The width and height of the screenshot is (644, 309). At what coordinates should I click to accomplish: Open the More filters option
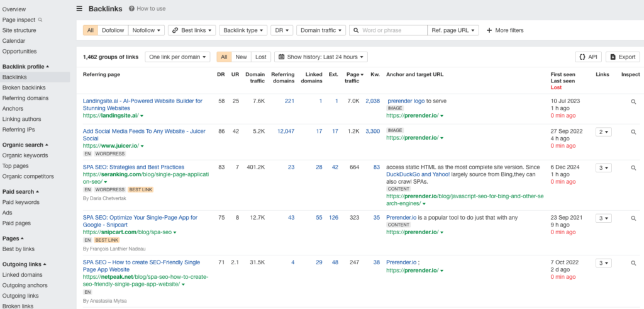pos(505,30)
